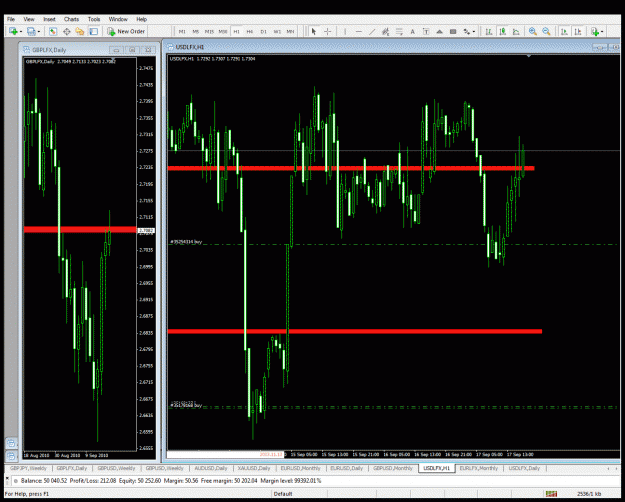
Task: Open the View menu
Action: point(29,19)
